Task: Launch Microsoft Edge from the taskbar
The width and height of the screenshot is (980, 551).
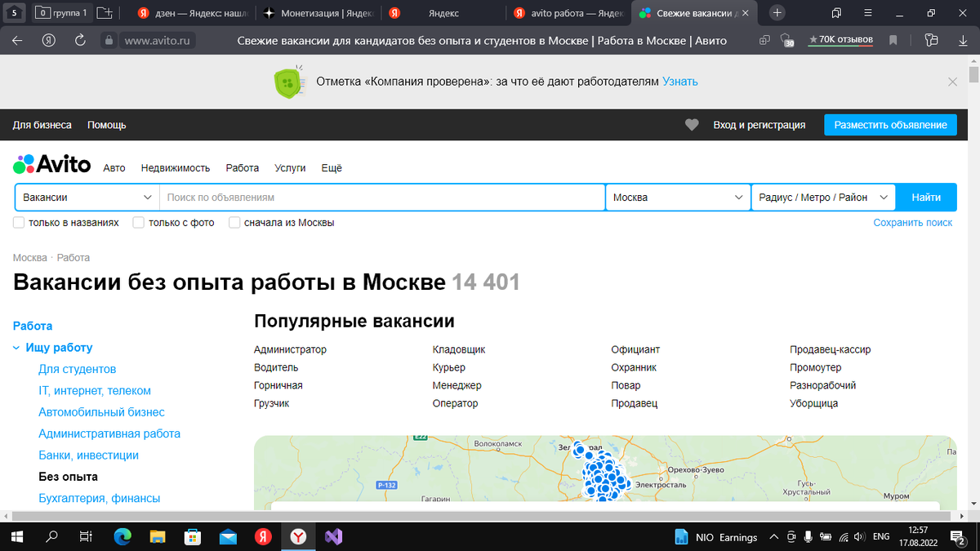Action: [122, 536]
